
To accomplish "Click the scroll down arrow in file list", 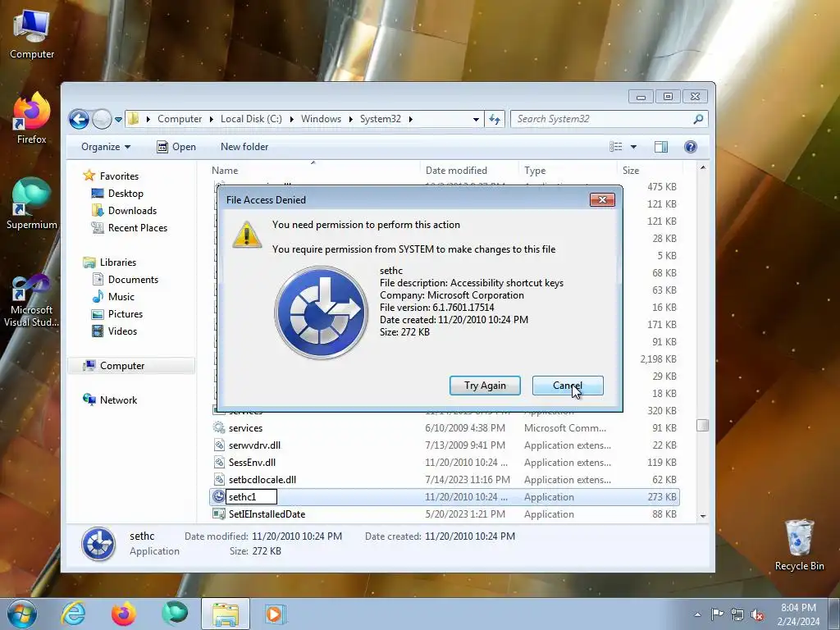I will tap(703, 517).
